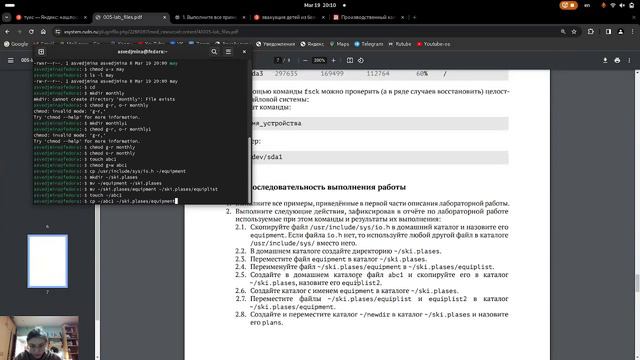Edit the 200% zoom level field
Viewport: 640px width, 360px height.
(319, 60)
